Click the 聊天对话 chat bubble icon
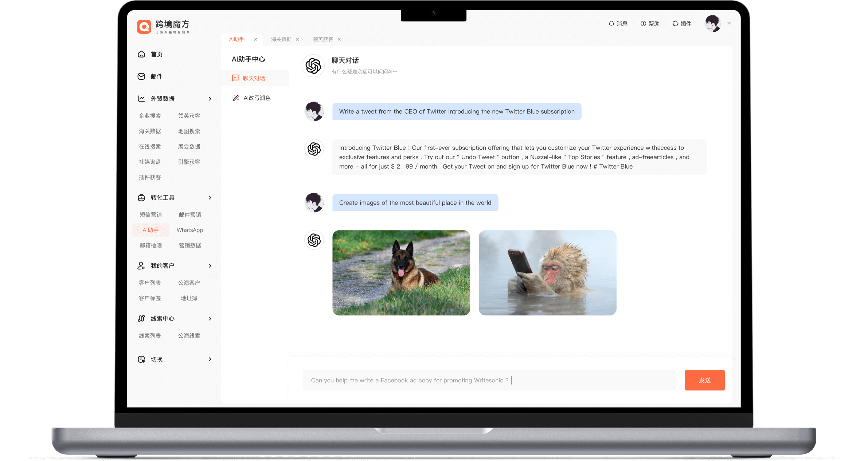The image size is (868, 461). tap(236, 78)
